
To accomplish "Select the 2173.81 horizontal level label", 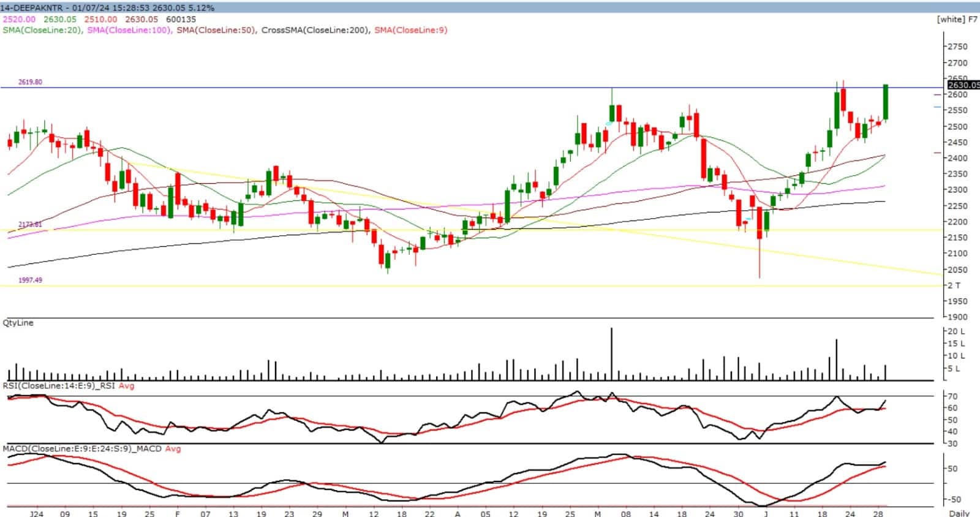I will 30,225.
